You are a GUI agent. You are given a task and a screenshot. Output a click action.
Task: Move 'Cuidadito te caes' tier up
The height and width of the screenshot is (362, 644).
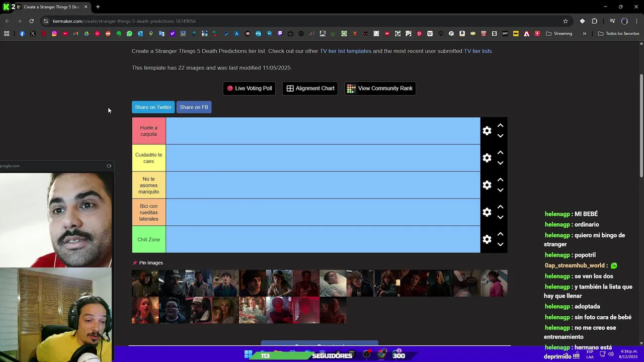click(x=500, y=152)
